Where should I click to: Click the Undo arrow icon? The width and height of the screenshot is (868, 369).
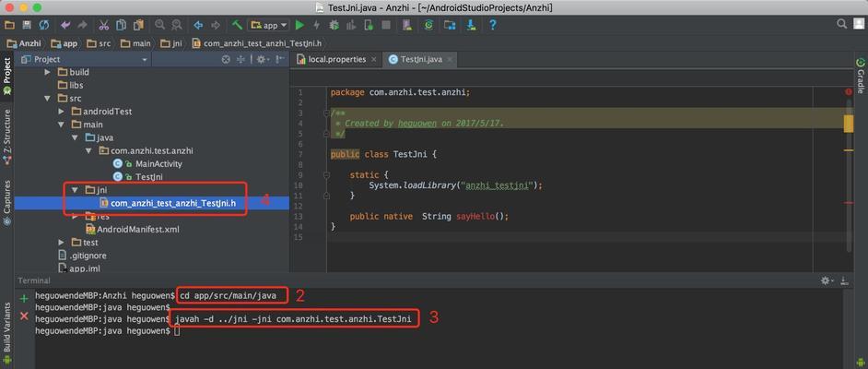[65, 25]
